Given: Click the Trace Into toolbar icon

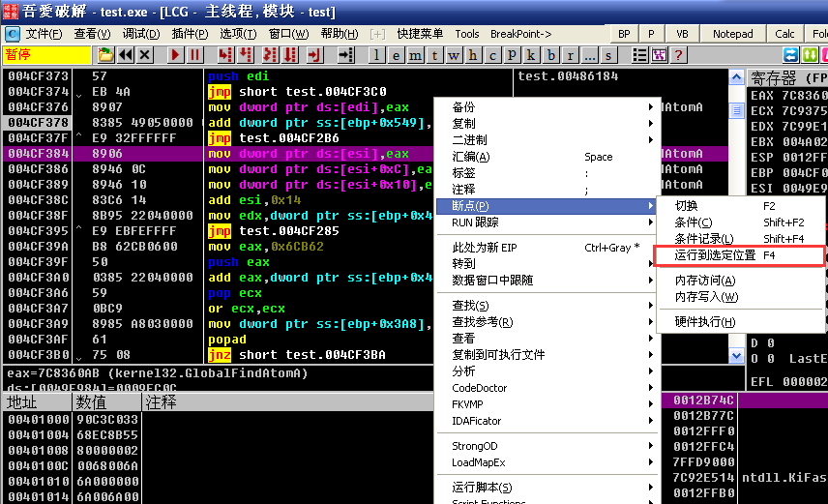Looking at the screenshot, I should [x=270, y=54].
